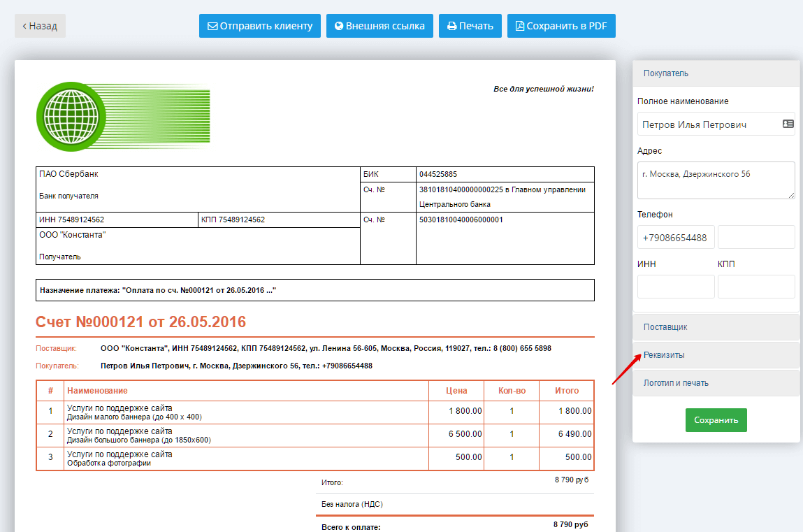Screen dimensions: 803x532
Task: Click the empty КПП input field
Action: click(755, 287)
